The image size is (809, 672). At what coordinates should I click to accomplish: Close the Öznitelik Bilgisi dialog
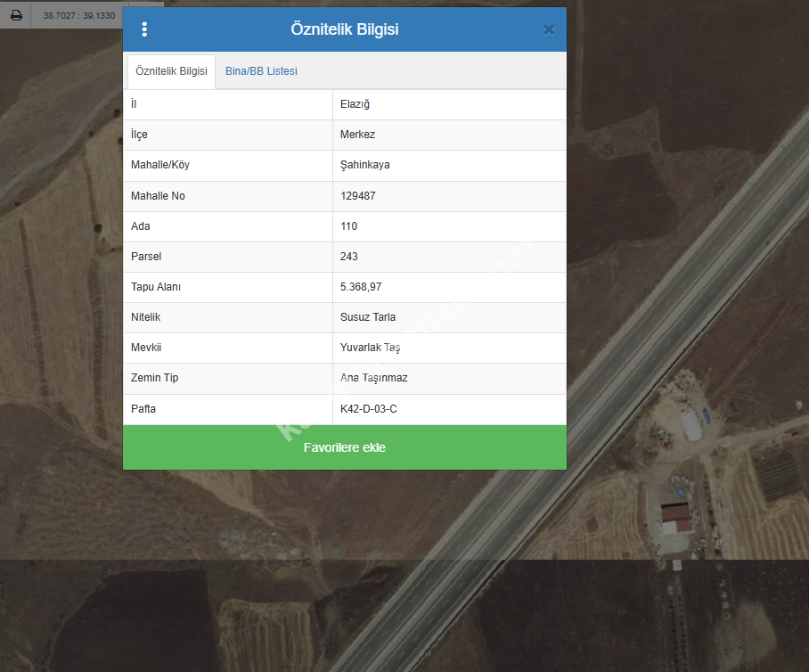point(549,29)
